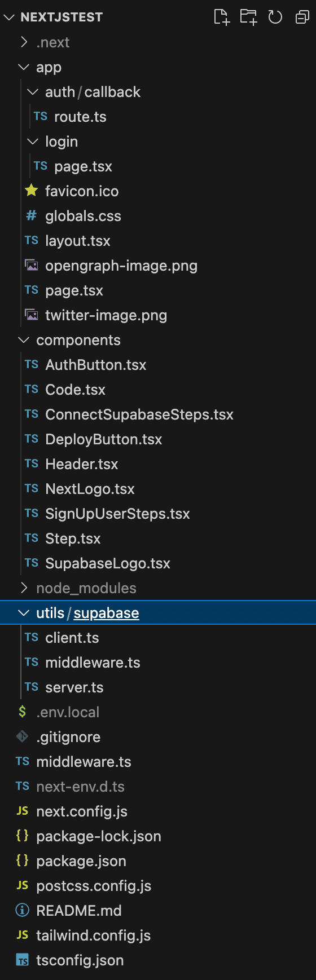Viewport: 316px width, 980px height.
Task: Collapse the NEXTJSTEST root section
Action: (x=8, y=17)
